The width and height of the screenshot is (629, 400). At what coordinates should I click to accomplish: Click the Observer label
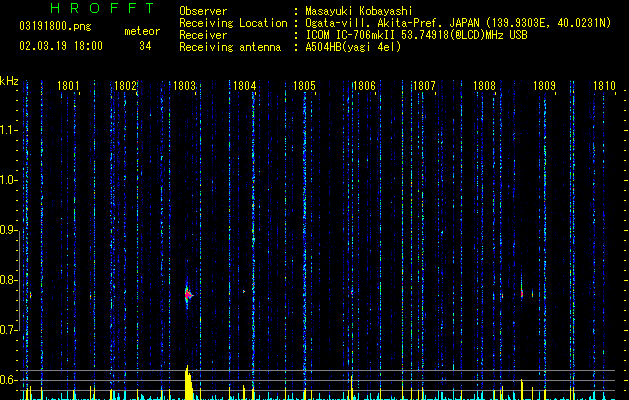pyautogui.click(x=203, y=11)
